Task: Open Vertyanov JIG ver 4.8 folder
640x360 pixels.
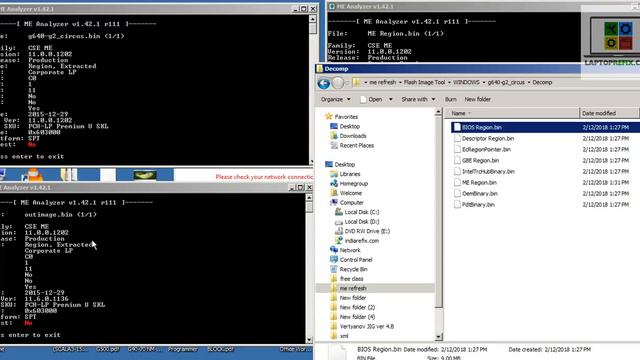Action: point(366,327)
